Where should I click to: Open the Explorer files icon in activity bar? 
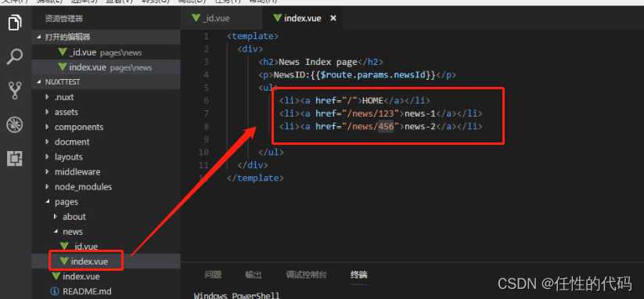click(x=15, y=23)
